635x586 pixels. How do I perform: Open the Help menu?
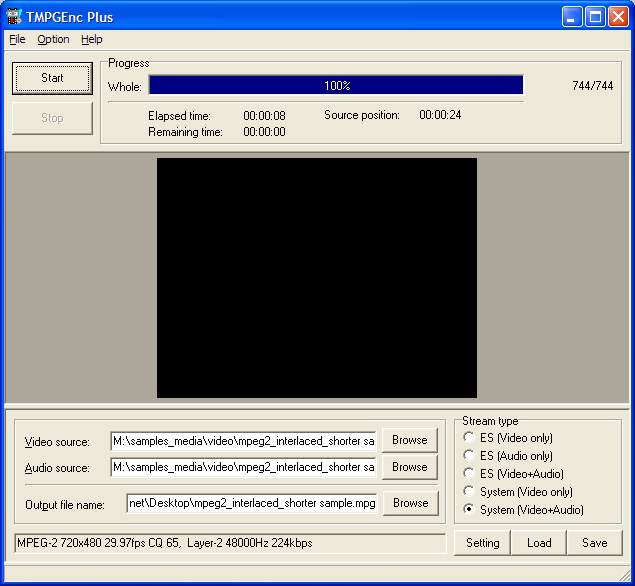(x=92, y=39)
